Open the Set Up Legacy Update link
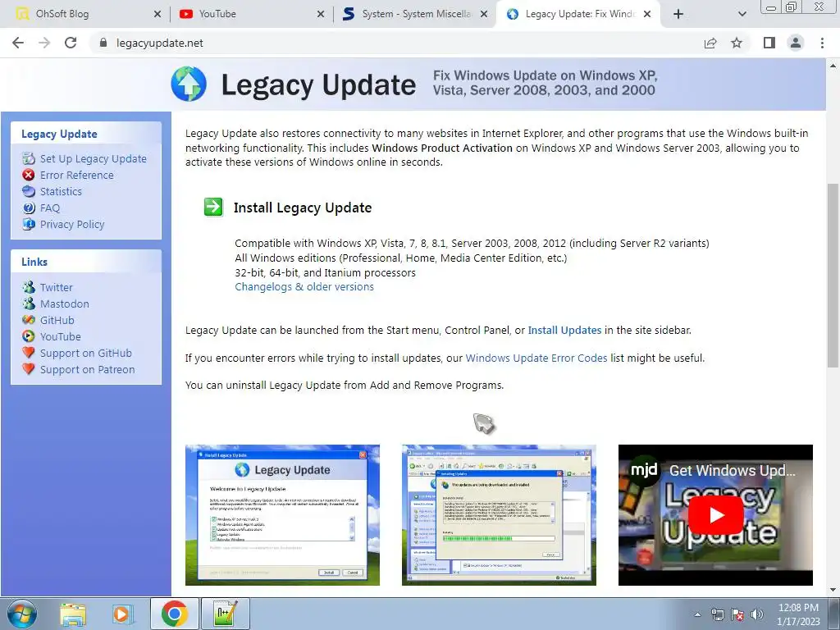 coord(94,158)
